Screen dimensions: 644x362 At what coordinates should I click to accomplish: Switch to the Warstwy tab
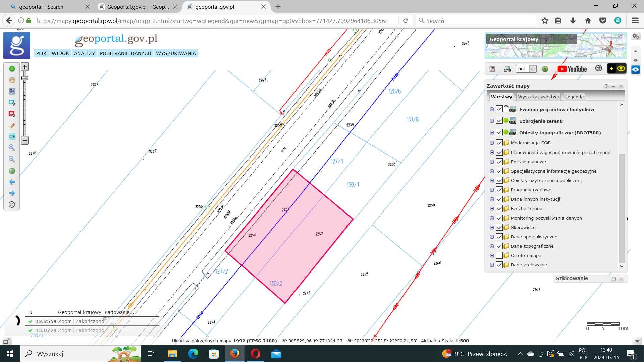[501, 97]
